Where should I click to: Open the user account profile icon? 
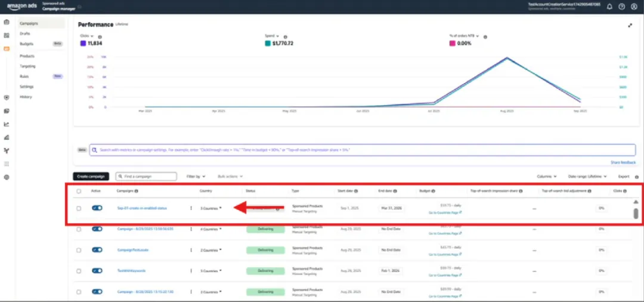[x=634, y=7]
